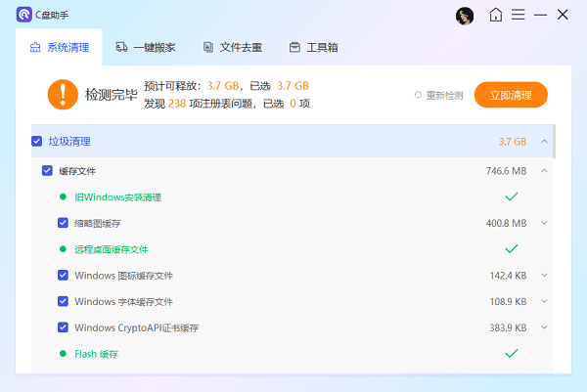
Task: Click 重新检测 to rescan
Action: coord(438,95)
